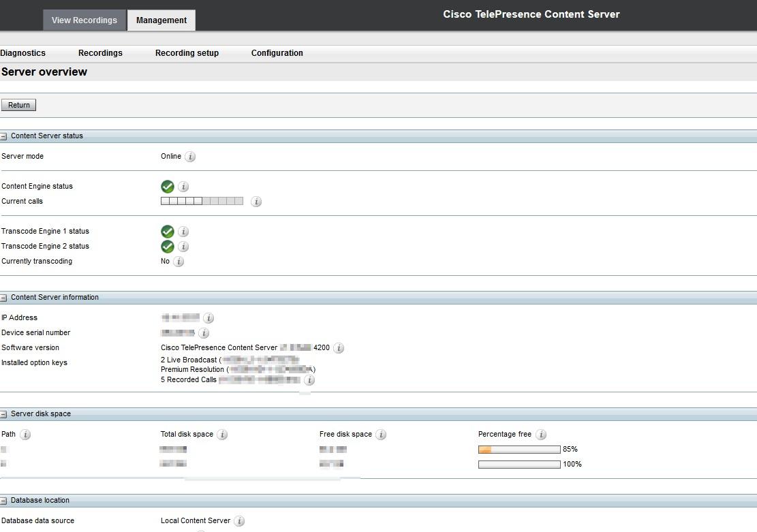Click the 100% free disk progress bar
Screen dimensions: 757x532
click(519, 465)
